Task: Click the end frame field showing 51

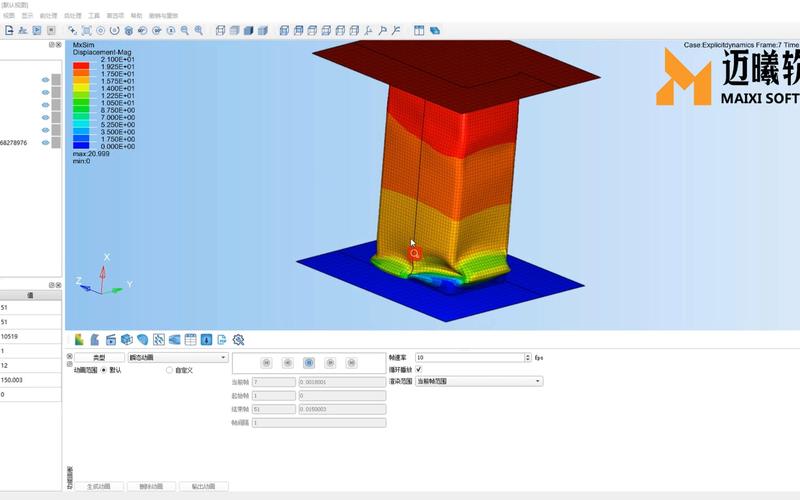Action: (x=274, y=409)
